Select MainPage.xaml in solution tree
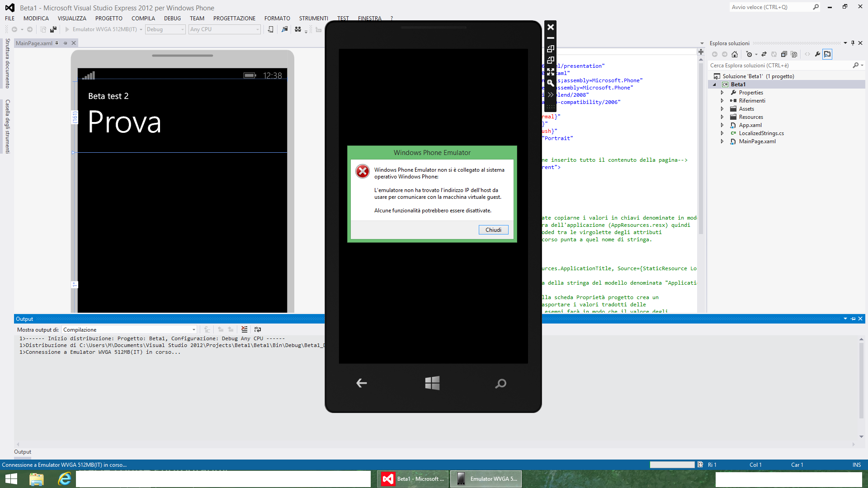The image size is (868, 488). 757,141
